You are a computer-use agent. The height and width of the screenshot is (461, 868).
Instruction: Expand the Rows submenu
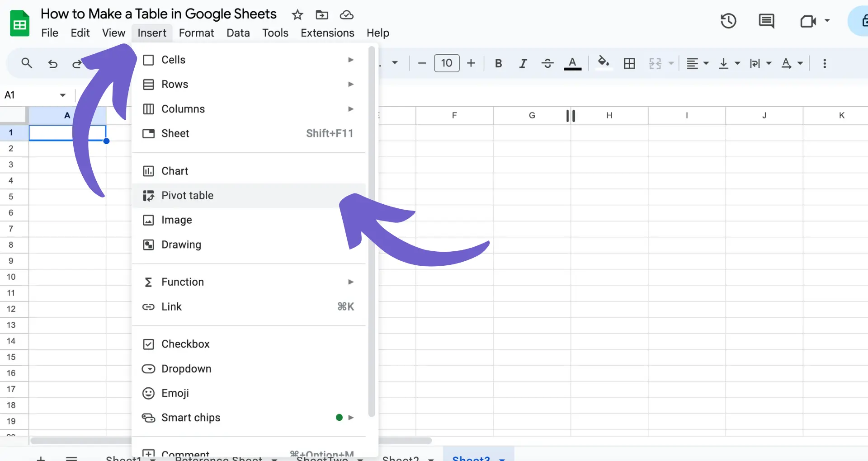pyautogui.click(x=249, y=84)
